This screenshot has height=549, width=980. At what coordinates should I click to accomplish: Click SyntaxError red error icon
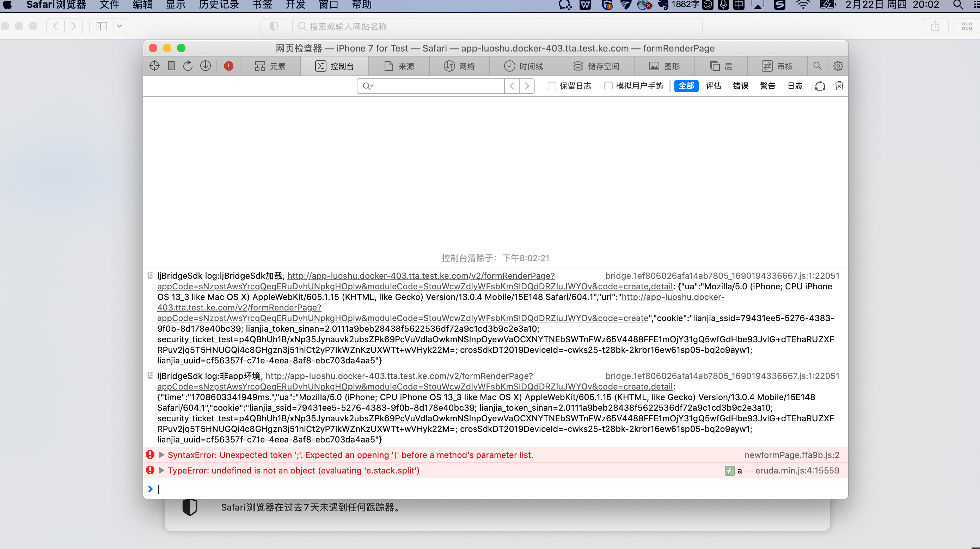tap(150, 454)
